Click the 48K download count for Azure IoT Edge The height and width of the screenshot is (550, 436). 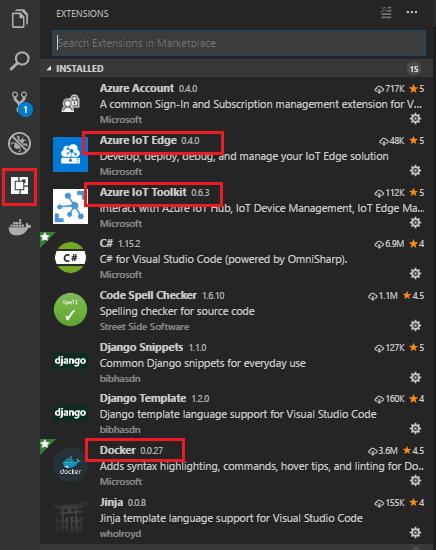pos(391,141)
